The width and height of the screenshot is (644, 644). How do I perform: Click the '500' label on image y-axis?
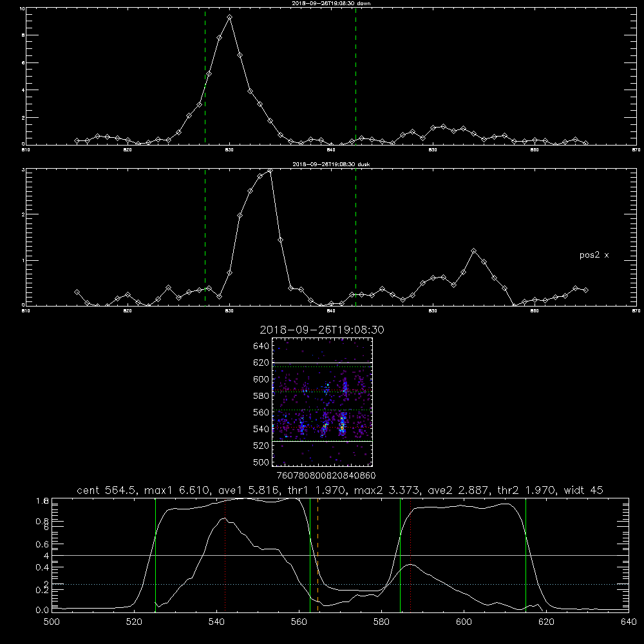click(261, 462)
